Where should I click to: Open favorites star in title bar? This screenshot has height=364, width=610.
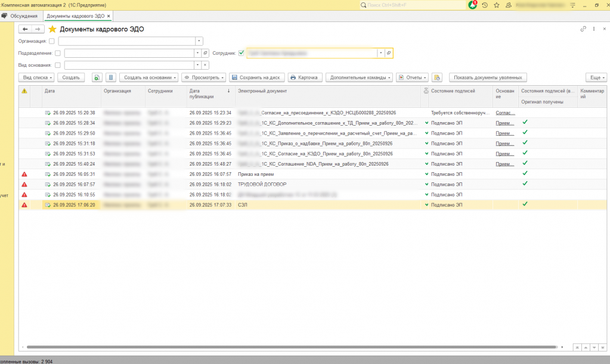point(496,5)
